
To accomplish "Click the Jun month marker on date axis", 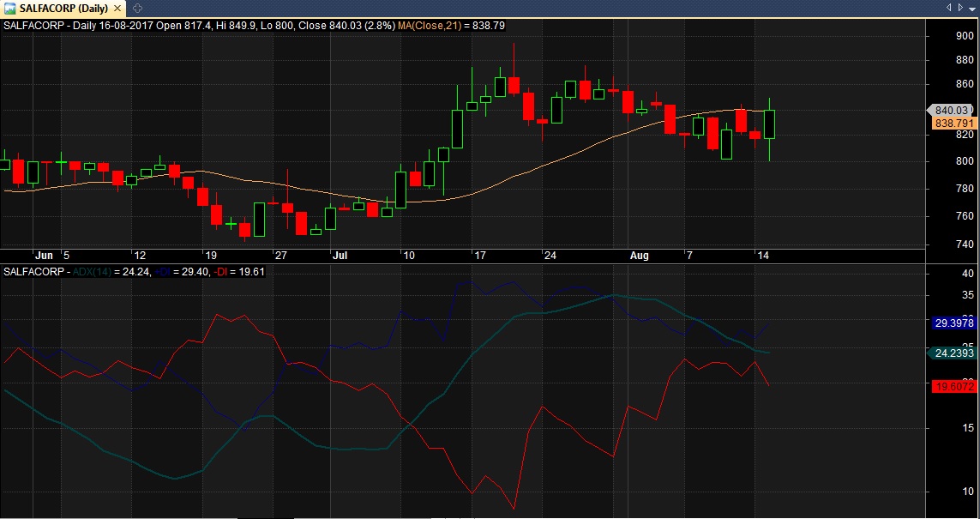I will [45, 256].
